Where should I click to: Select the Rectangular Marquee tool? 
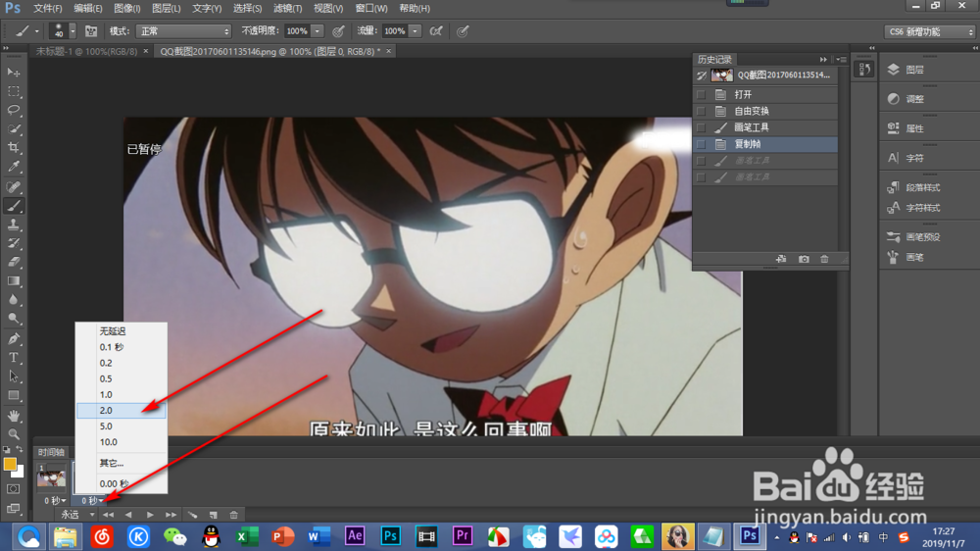click(14, 91)
